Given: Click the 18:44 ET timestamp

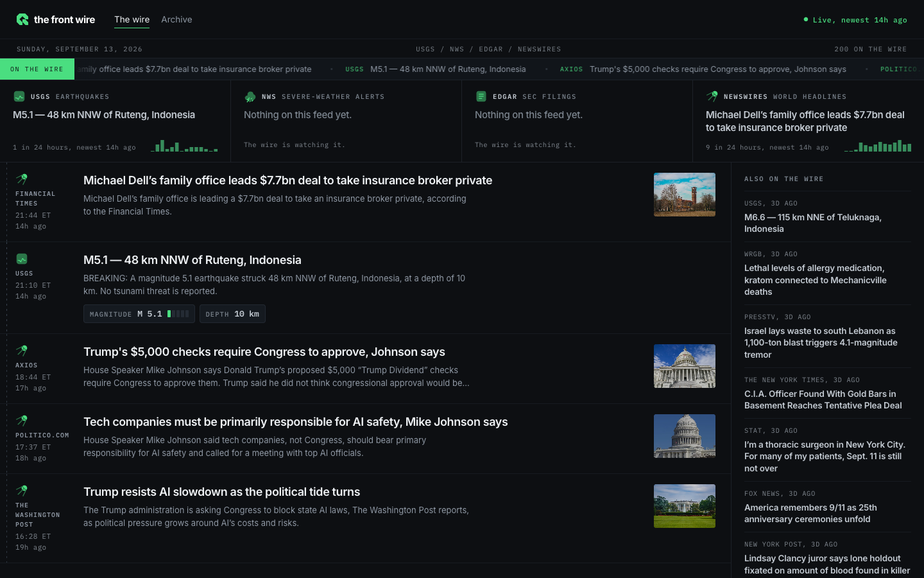Looking at the screenshot, I should point(33,378).
